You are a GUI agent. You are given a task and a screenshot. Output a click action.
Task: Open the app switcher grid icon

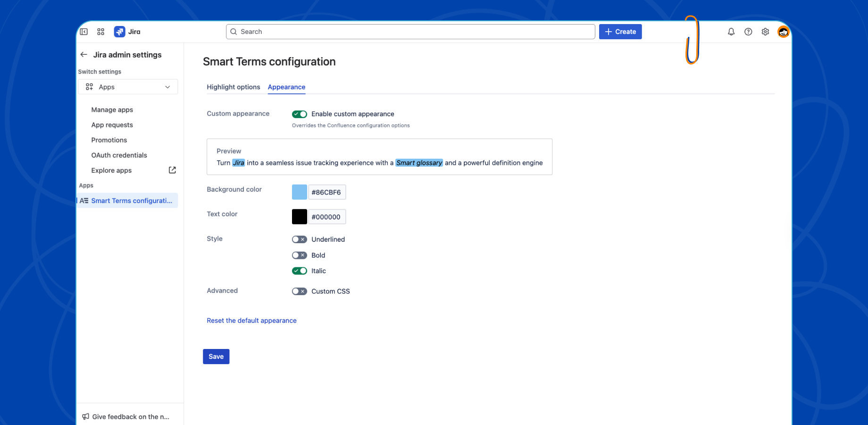pos(100,32)
